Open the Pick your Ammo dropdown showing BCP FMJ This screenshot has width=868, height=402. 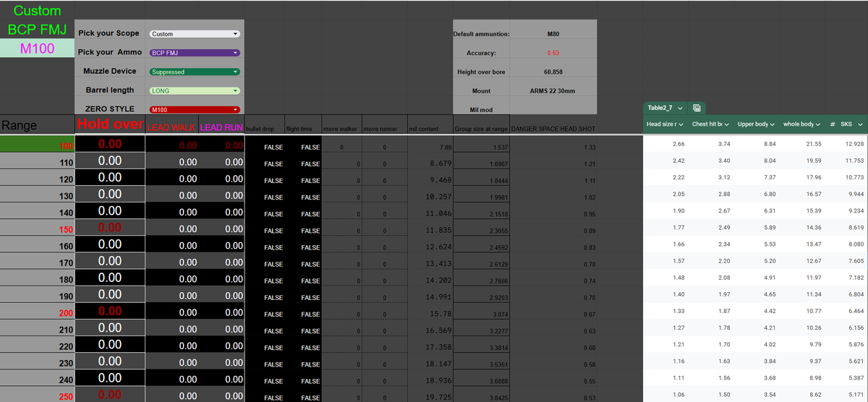[195, 53]
